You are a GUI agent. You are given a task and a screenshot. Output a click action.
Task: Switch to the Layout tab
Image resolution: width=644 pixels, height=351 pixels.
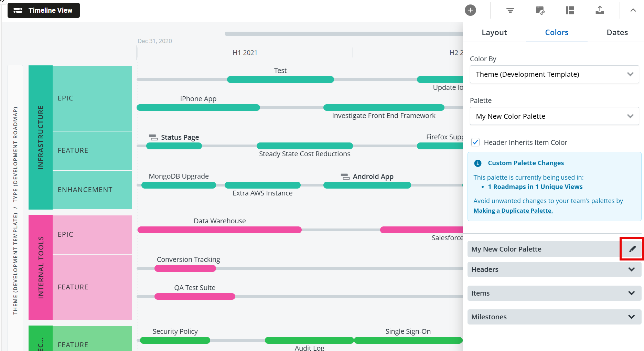pyautogui.click(x=494, y=32)
